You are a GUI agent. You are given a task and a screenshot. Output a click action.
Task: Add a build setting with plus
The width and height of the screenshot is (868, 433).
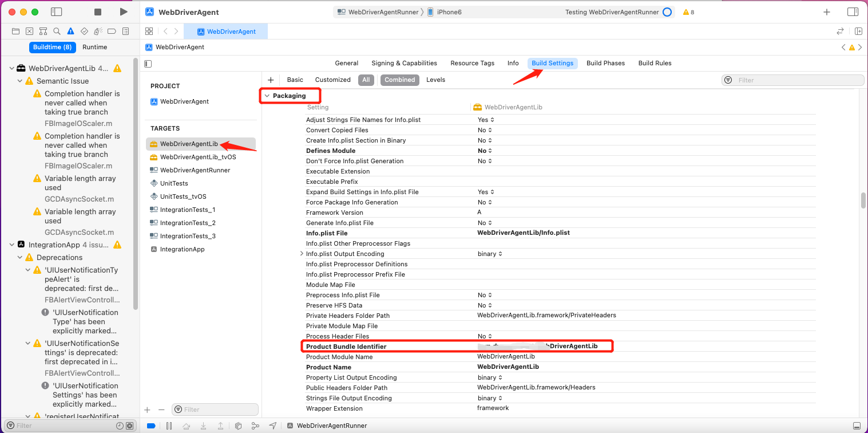(271, 80)
